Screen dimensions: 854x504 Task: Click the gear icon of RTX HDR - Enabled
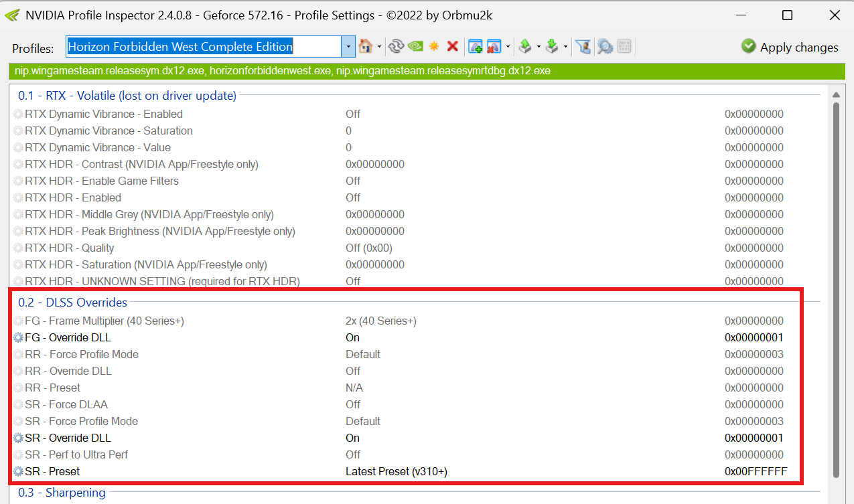coord(18,198)
